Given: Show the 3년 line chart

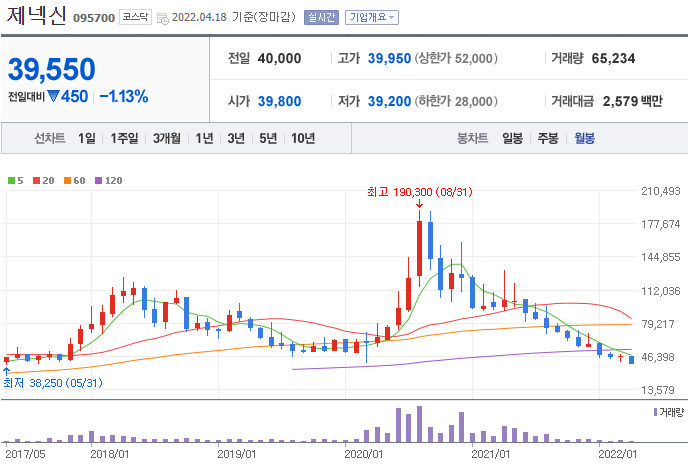Looking at the screenshot, I should (236, 138).
